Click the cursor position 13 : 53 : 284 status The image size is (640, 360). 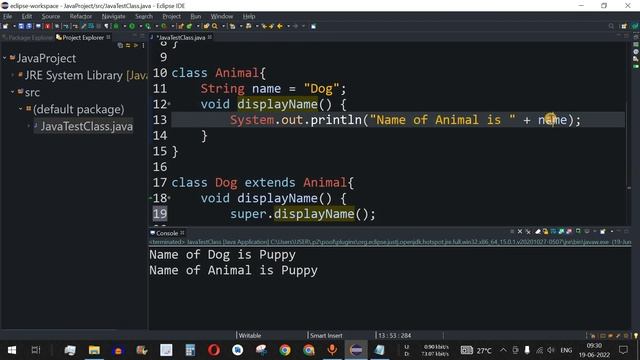tap(394, 336)
